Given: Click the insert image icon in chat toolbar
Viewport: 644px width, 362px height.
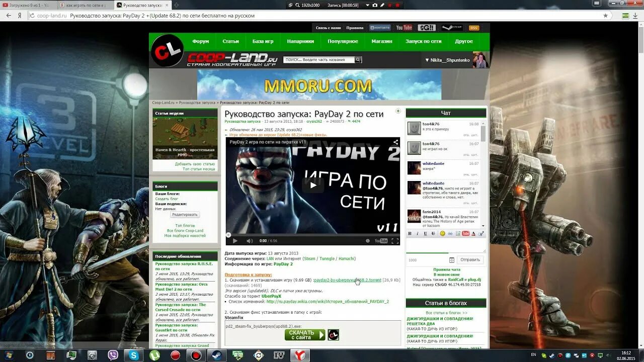Looking at the screenshot, I should click(x=458, y=233).
